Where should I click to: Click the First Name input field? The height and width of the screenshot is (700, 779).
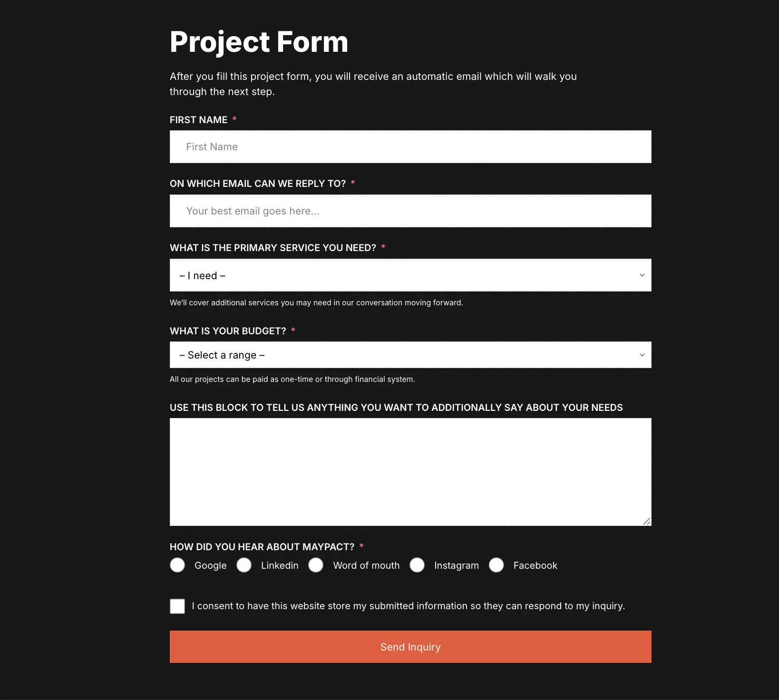tap(410, 147)
